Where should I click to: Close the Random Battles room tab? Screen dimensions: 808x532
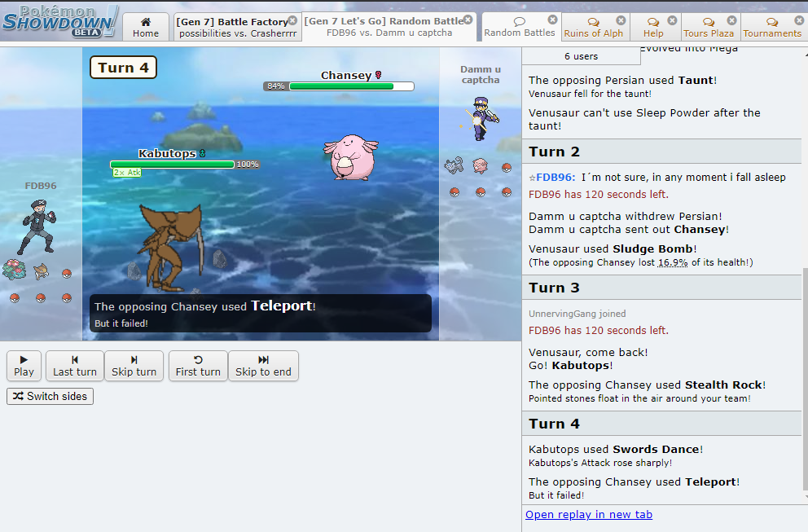point(552,20)
